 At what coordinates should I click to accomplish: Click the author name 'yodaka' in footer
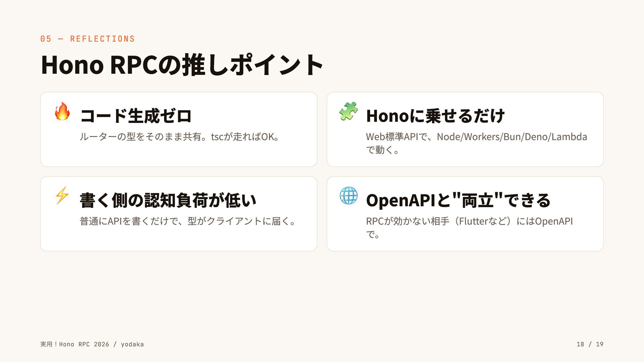[x=132, y=344]
